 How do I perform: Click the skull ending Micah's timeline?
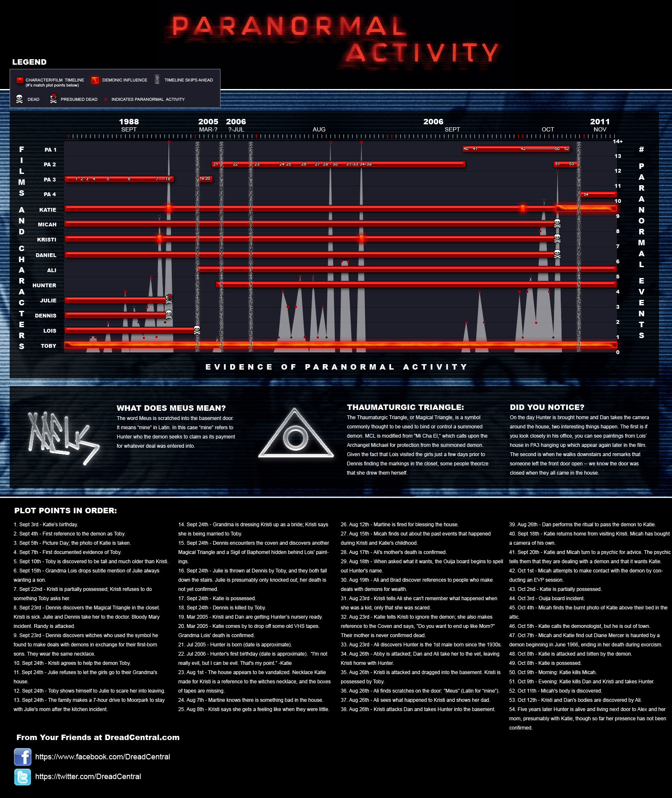coord(557,223)
